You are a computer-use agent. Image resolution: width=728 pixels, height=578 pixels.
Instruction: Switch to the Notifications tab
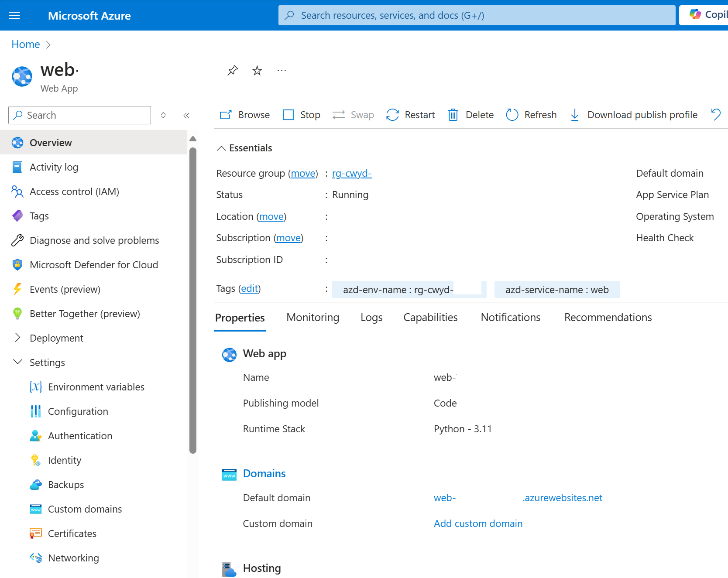[x=510, y=318]
